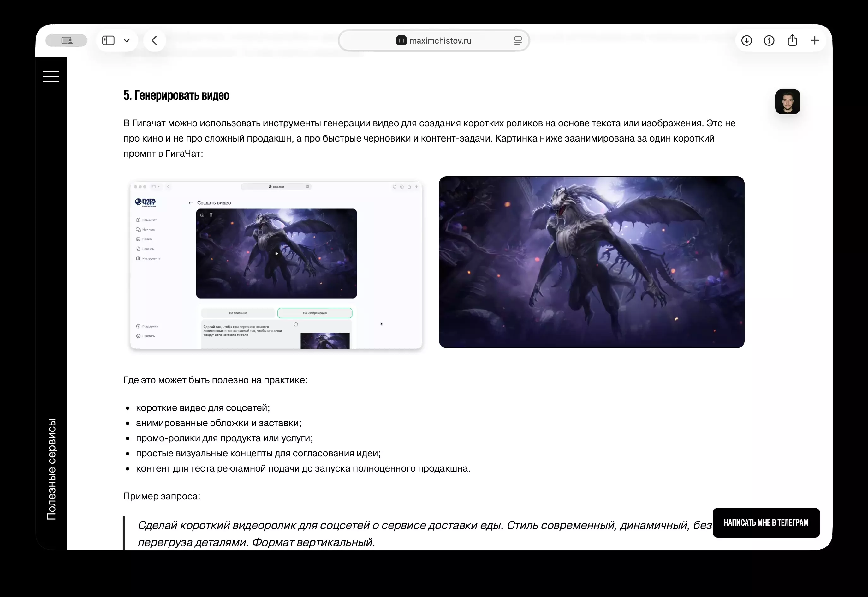Viewport: 868px width, 597px height.
Task: Show Safari sidebar panel
Action: point(108,40)
